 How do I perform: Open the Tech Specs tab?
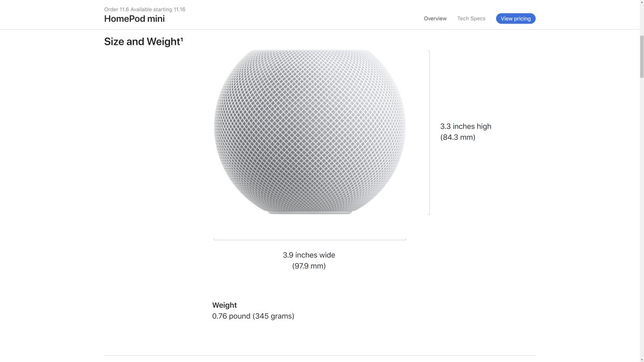[471, 19]
